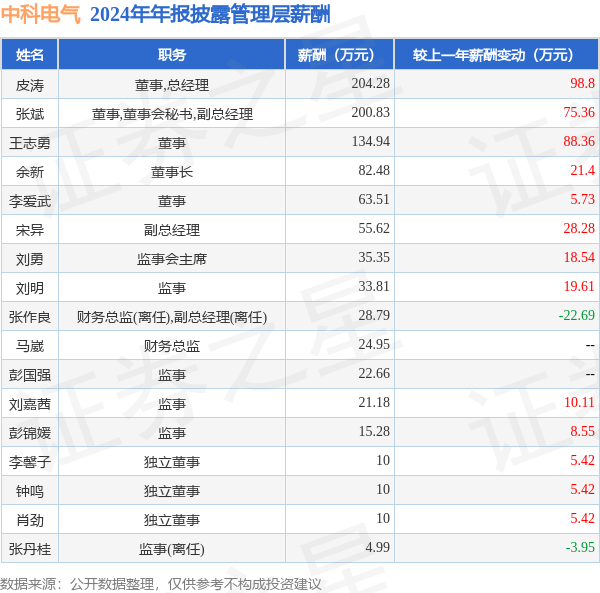The height and width of the screenshot is (593, 600).
Task: Click the salary value 21.18
Action: pos(374,402)
